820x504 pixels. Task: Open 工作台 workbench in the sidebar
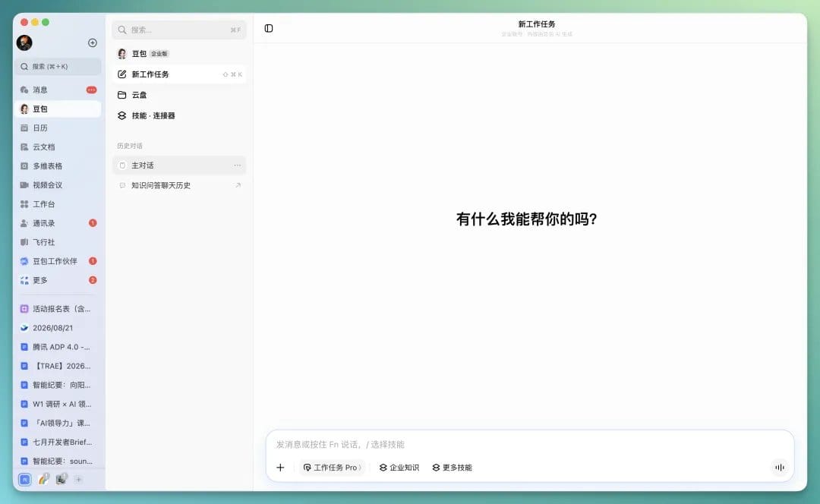pos(58,204)
